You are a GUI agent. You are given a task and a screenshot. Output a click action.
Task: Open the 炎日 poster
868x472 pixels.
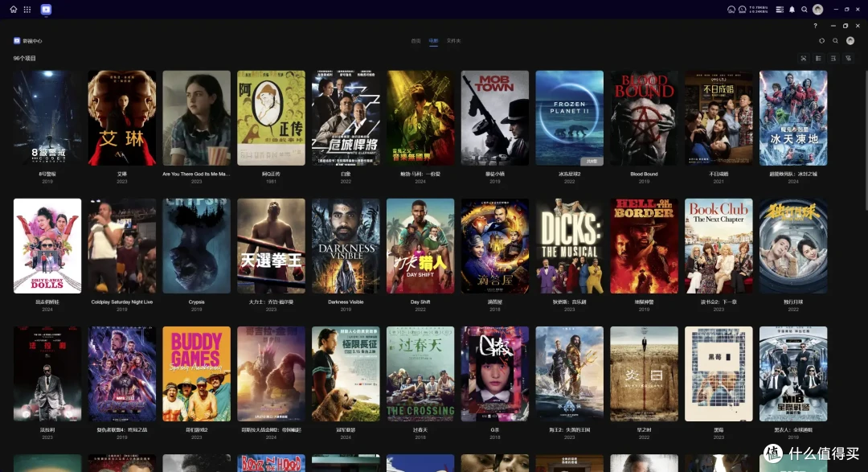644,374
